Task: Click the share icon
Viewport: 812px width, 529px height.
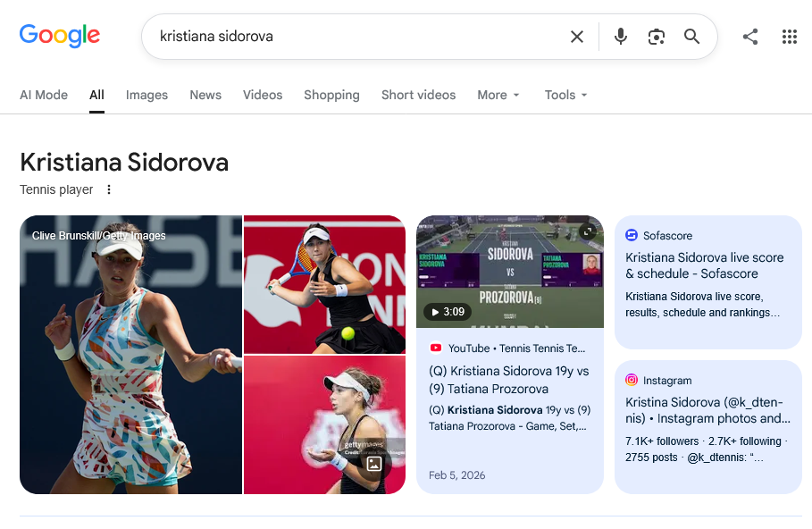Action: (x=750, y=37)
